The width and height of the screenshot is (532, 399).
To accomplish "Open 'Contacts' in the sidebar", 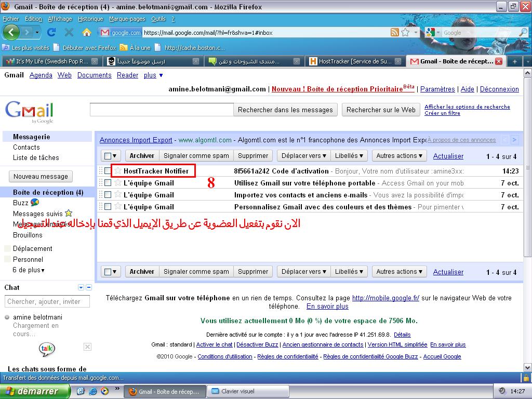I will pyautogui.click(x=26, y=147).
